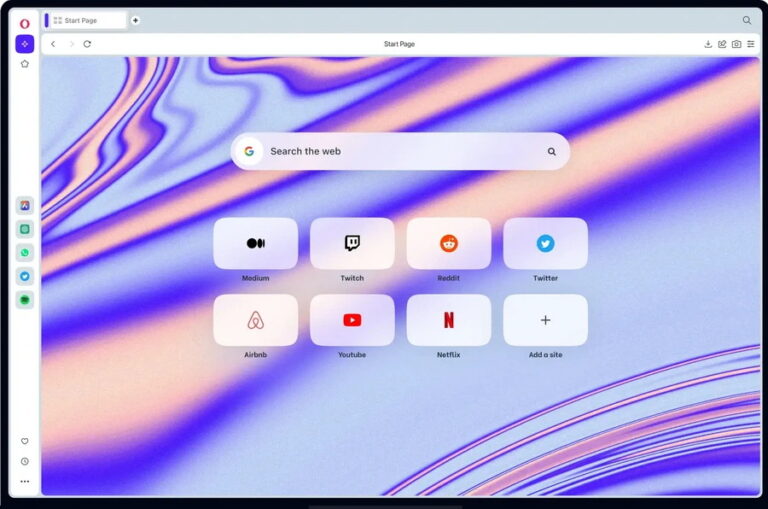Open Twitter panel in sidebar
The height and width of the screenshot is (509, 768).
24,276
